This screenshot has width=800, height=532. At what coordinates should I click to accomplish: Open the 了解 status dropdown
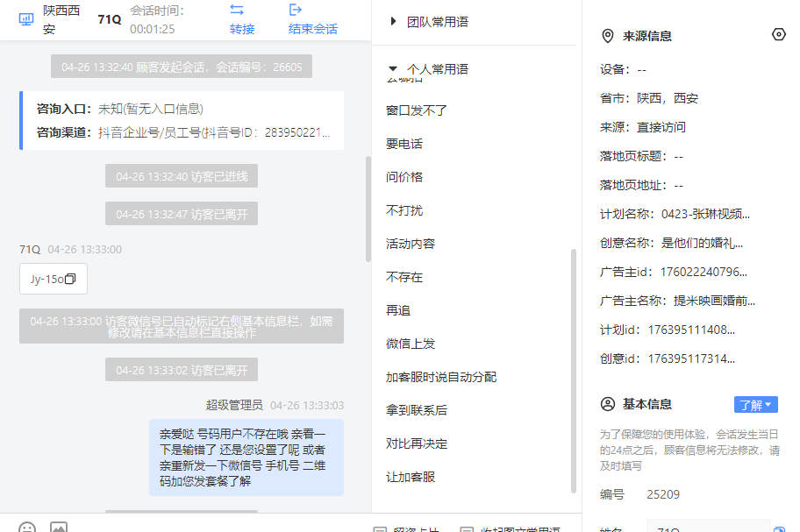[x=755, y=405]
